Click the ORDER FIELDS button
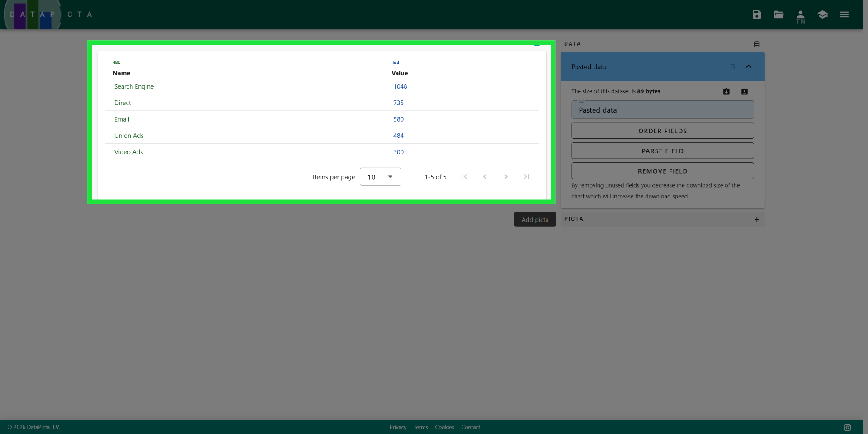 [x=662, y=131]
